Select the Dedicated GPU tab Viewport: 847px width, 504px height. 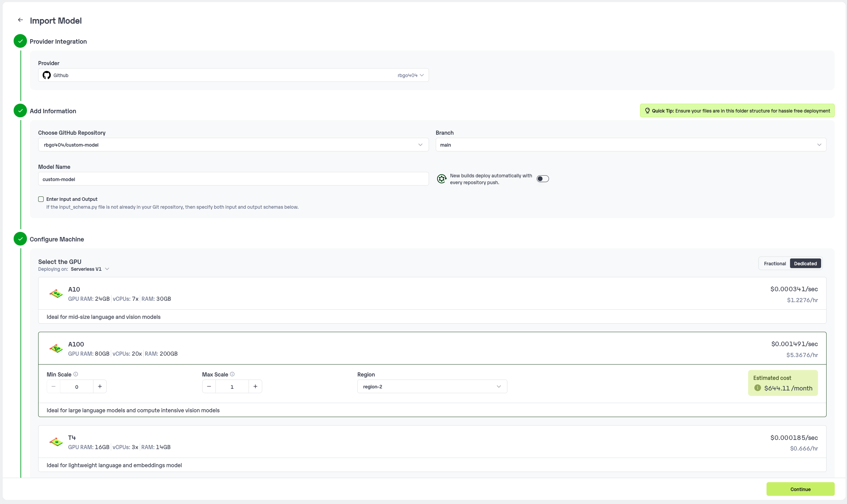pyautogui.click(x=805, y=264)
